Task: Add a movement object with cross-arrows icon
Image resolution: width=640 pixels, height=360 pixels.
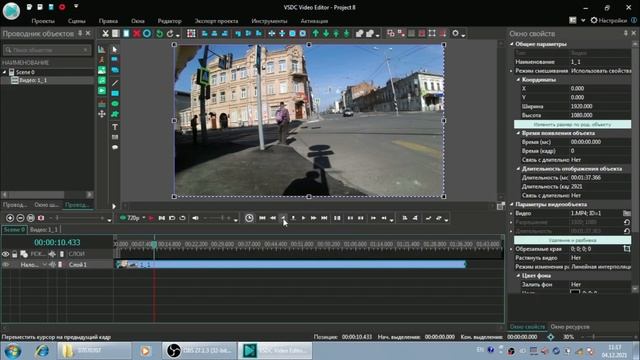Action: [x=102, y=114]
